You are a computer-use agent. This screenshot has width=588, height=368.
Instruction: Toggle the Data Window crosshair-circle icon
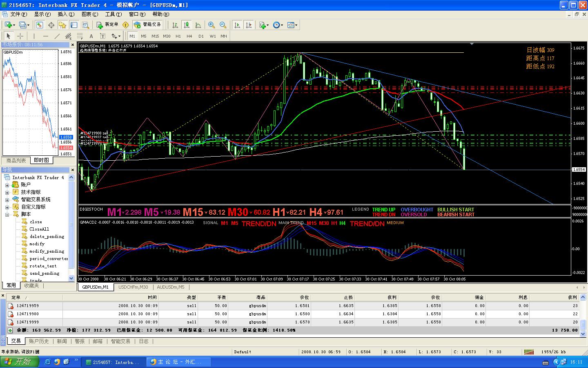(51, 25)
